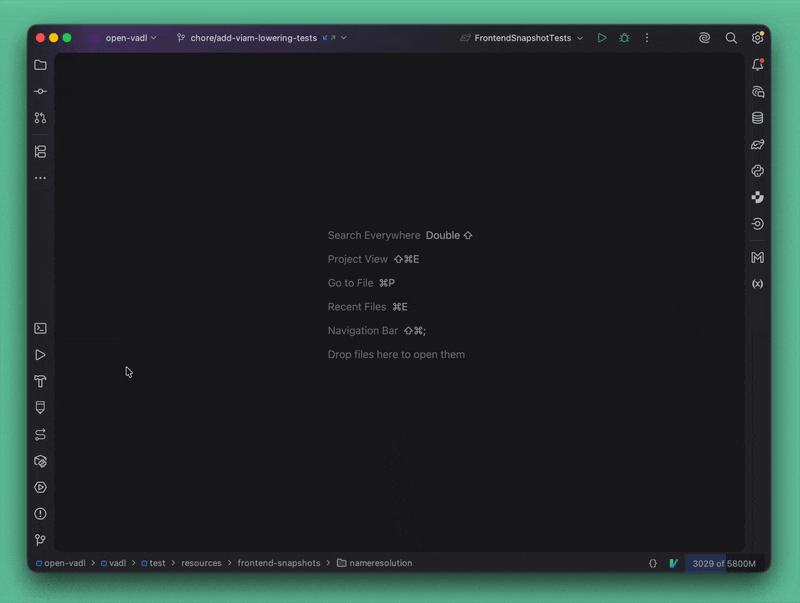Run FrontendSnapshotTests with the play button
800x603 pixels.
coord(602,38)
